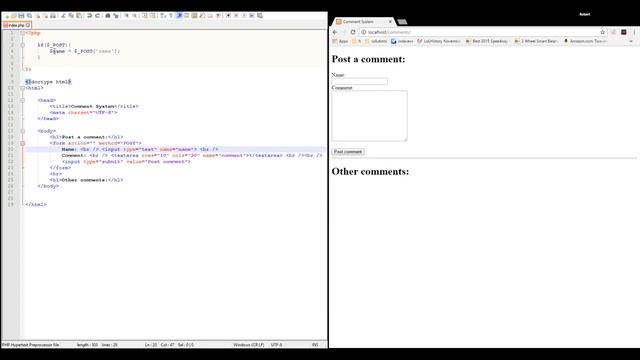Toggle show all characters
The width and height of the screenshot is (640, 360).
(171, 16)
